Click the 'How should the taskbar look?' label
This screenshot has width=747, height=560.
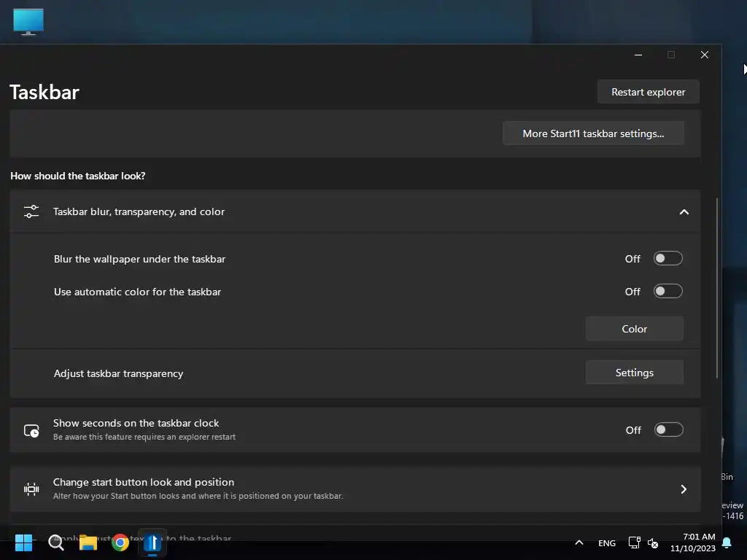[77, 176]
